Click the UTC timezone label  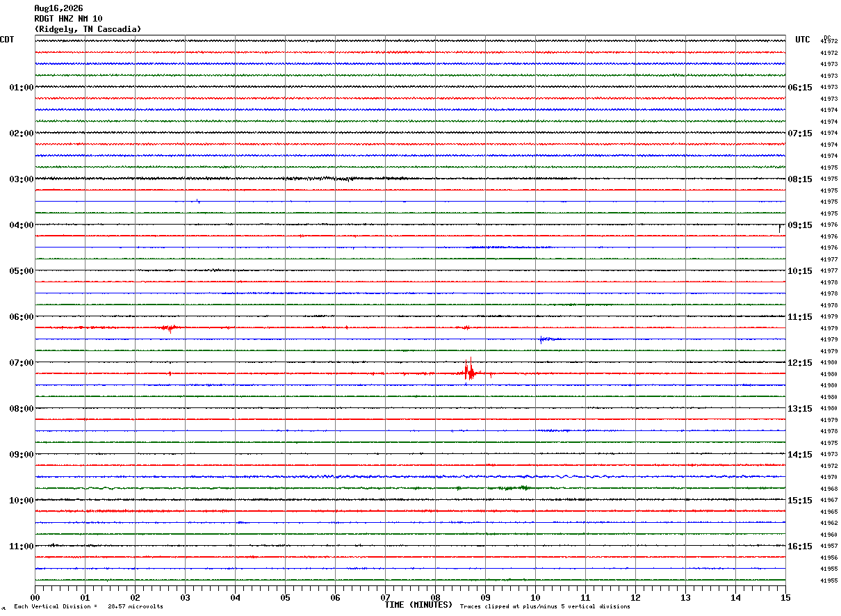803,40
